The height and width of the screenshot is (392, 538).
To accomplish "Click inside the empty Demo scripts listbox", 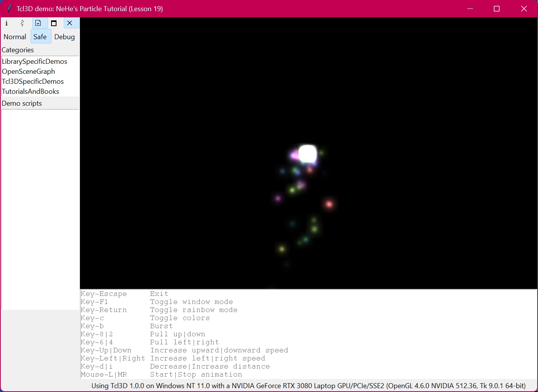I will [40, 209].
